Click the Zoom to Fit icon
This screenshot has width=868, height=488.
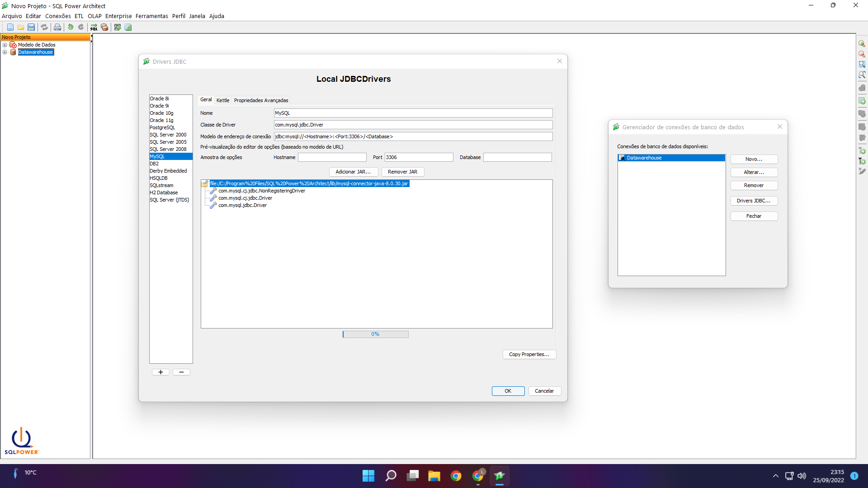pyautogui.click(x=862, y=75)
